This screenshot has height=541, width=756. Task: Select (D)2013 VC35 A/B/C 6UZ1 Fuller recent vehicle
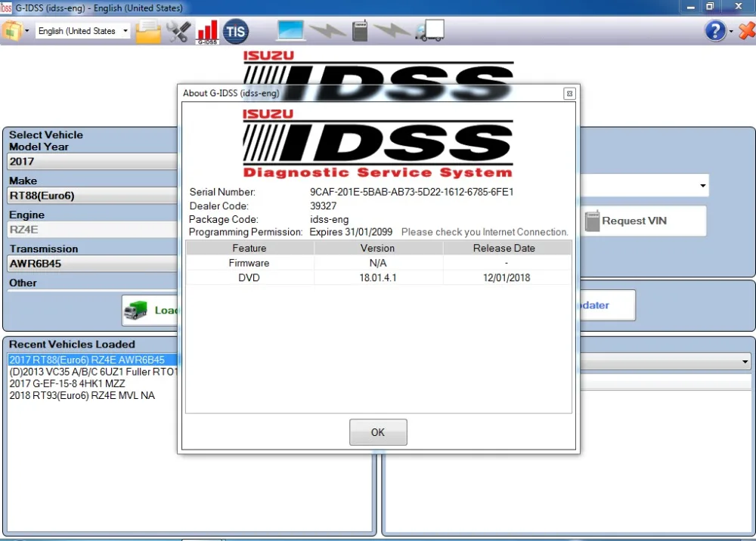[94, 372]
